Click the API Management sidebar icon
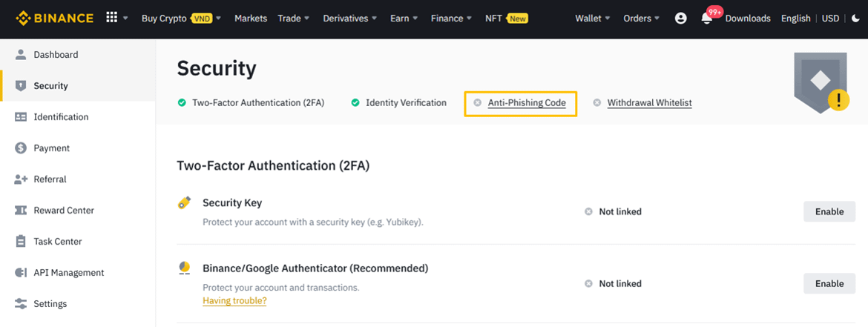 tap(21, 273)
